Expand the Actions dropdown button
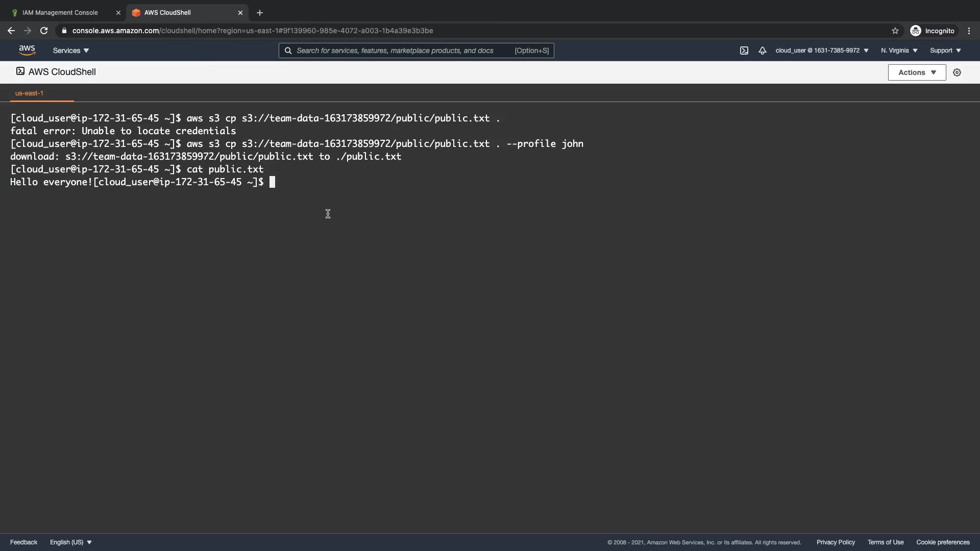 [x=917, y=72]
